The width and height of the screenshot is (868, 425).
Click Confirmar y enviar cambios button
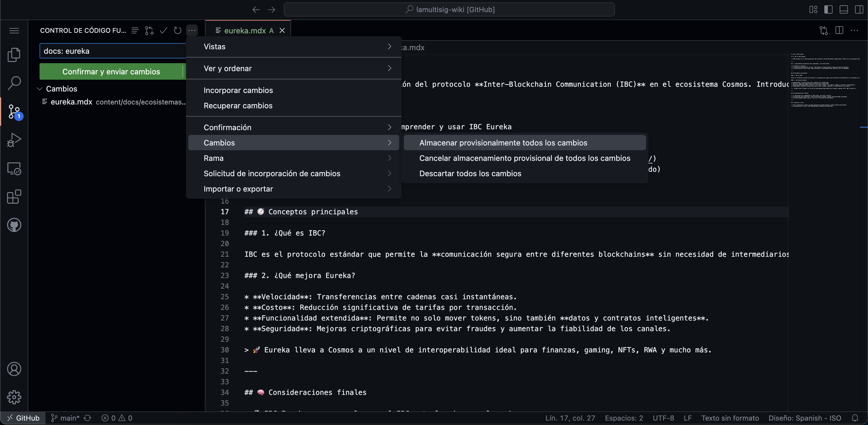pyautogui.click(x=111, y=71)
